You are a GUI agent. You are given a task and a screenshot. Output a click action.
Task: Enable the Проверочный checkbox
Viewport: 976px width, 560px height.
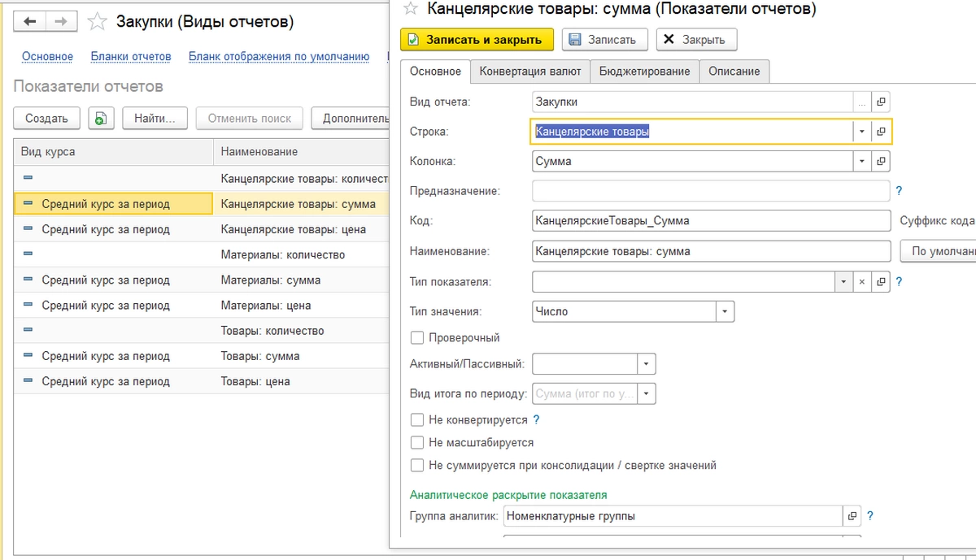(417, 337)
